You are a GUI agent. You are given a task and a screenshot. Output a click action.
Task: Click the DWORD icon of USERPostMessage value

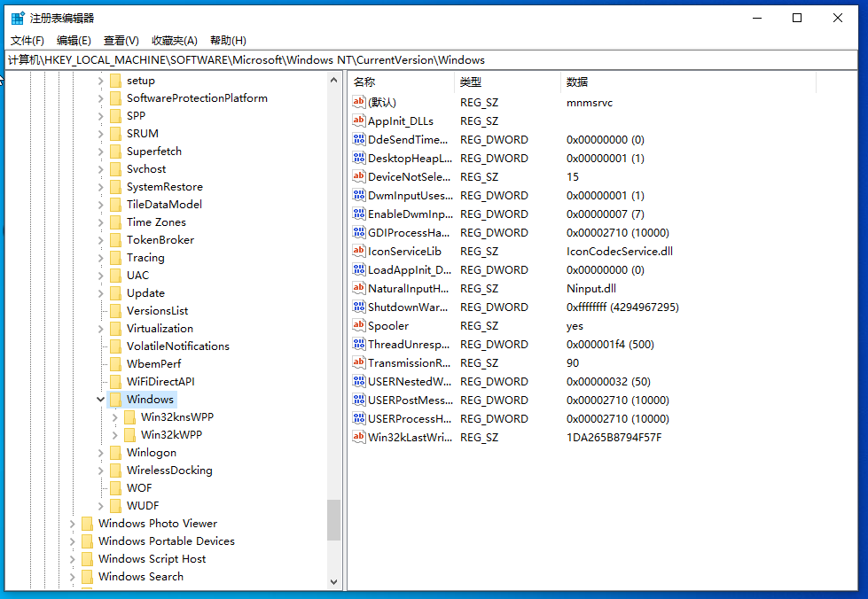point(359,400)
